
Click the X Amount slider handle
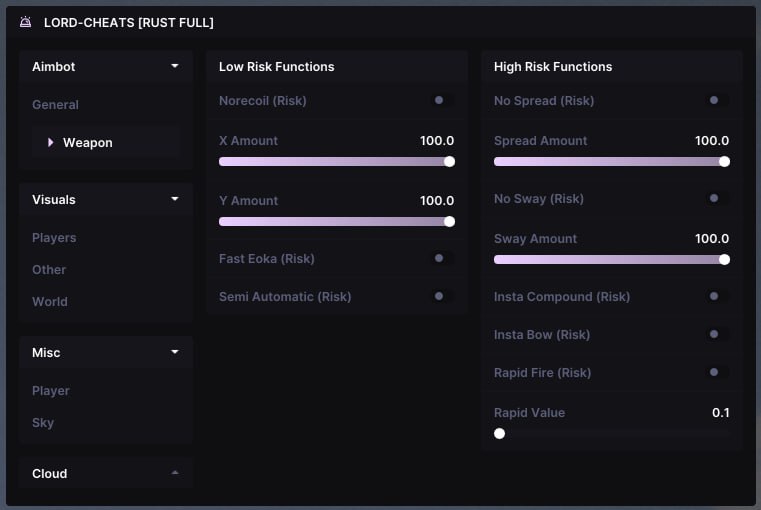pyautogui.click(x=449, y=161)
